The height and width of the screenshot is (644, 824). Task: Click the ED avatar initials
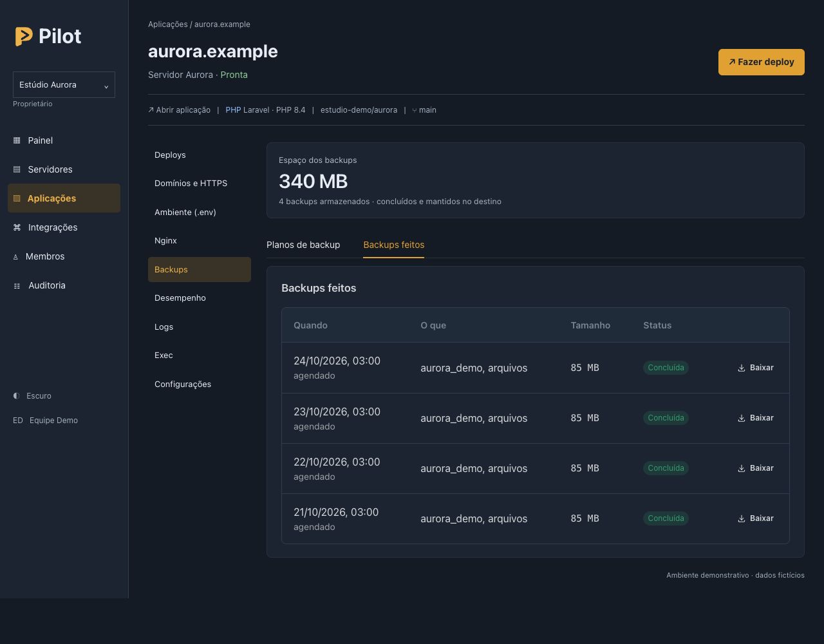(18, 421)
